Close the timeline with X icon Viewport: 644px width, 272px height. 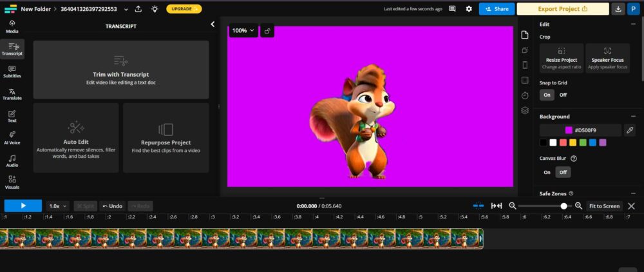coord(631,206)
